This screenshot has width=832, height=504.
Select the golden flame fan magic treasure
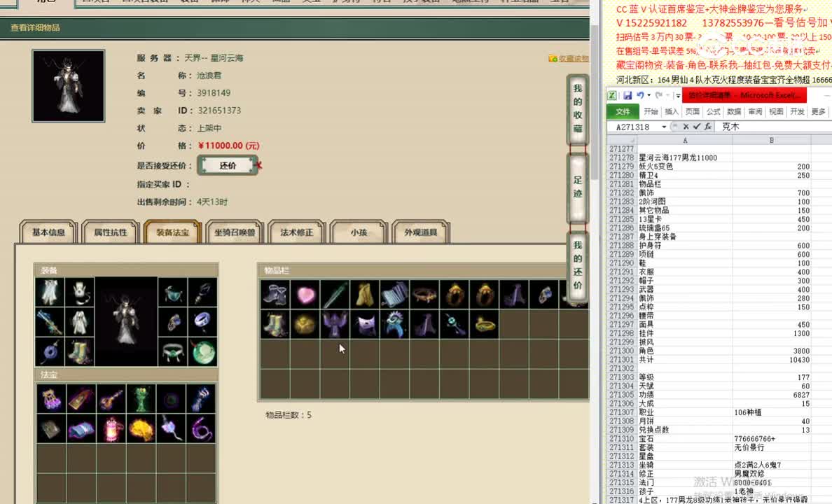141,428
